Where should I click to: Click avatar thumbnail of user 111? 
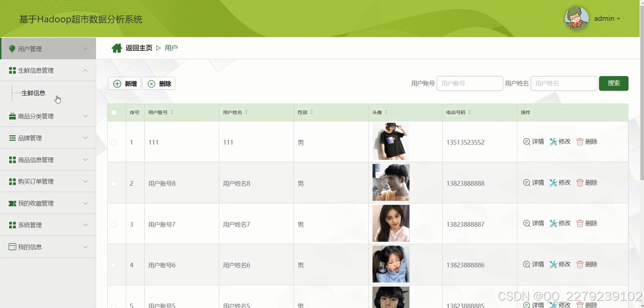(391, 141)
